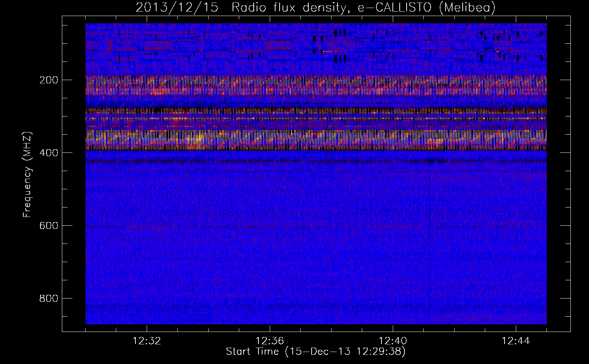Click the '800' frequency tick label
Image resolution: width=589 pixels, height=364 pixels.
tap(49, 298)
